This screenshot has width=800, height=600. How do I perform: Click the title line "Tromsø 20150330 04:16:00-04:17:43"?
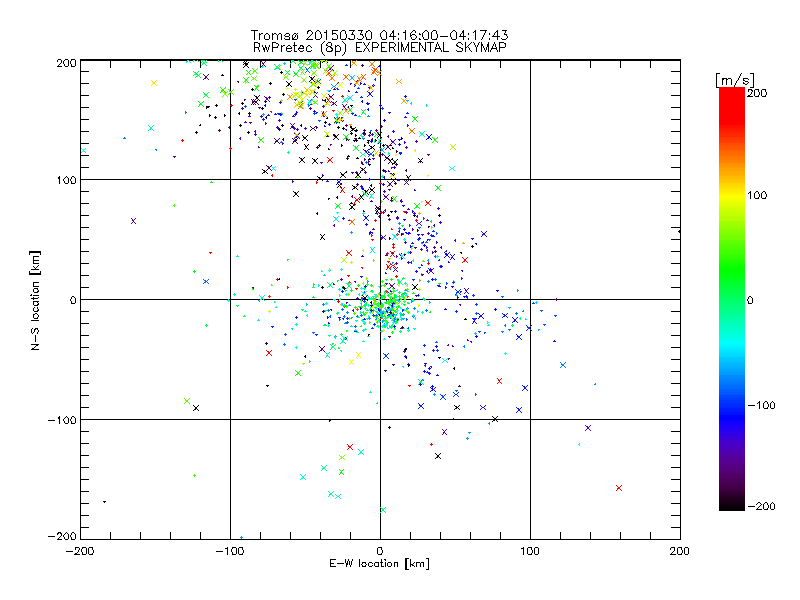click(x=379, y=35)
